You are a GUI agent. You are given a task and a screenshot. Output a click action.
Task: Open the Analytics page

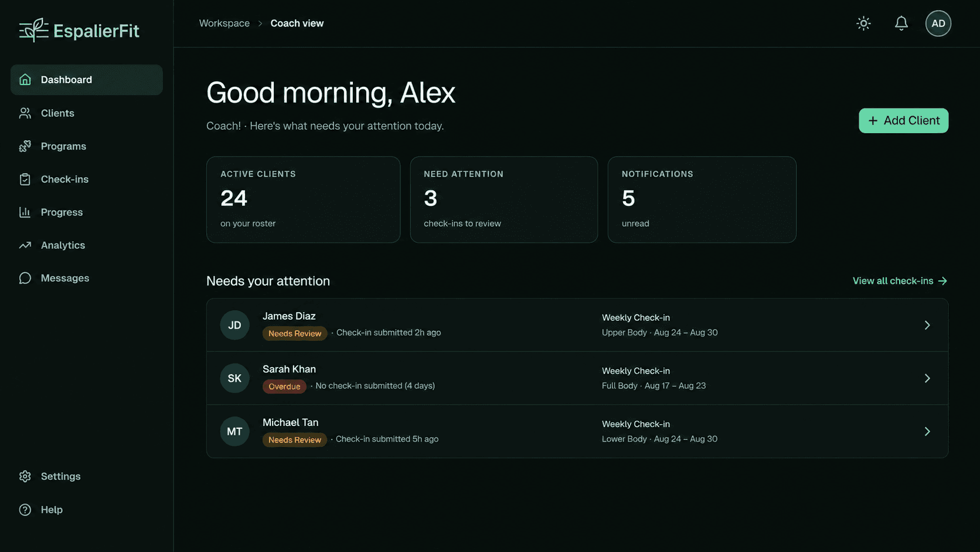tap(87, 245)
